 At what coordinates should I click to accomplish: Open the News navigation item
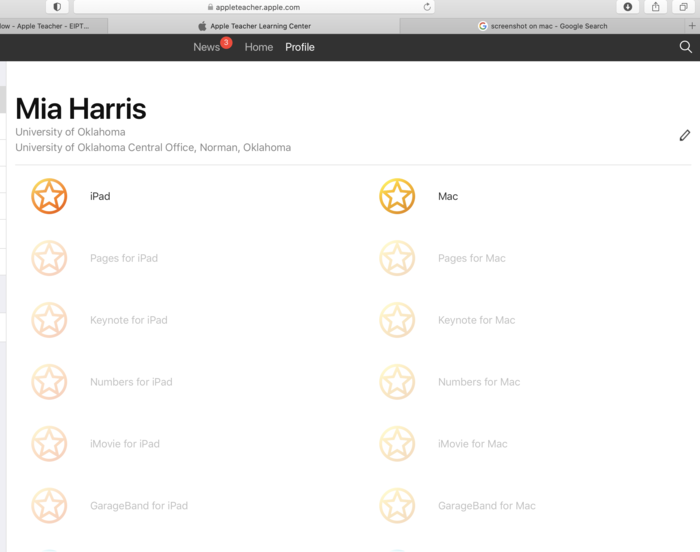(206, 47)
